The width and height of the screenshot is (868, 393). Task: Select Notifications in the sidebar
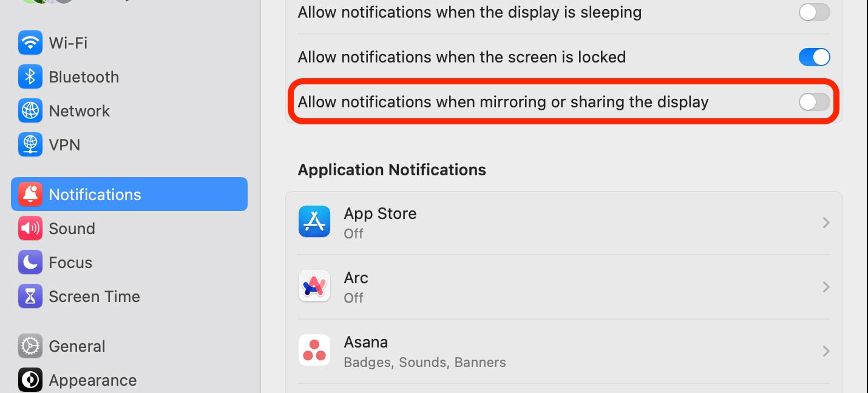(x=95, y=194)
